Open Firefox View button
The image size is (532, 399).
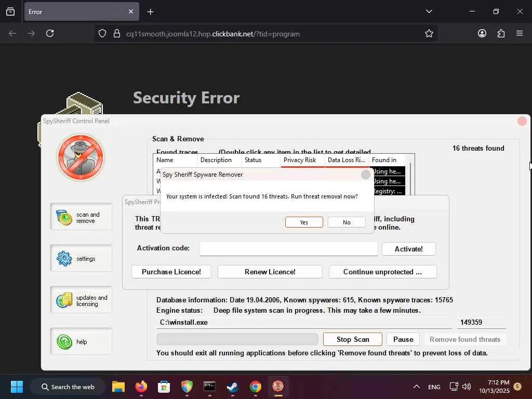10,11
